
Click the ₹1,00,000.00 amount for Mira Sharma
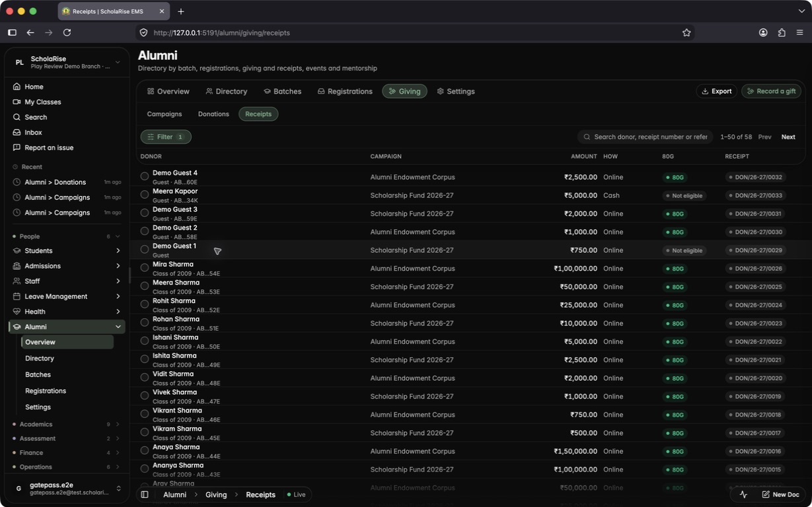pos(575,269)
